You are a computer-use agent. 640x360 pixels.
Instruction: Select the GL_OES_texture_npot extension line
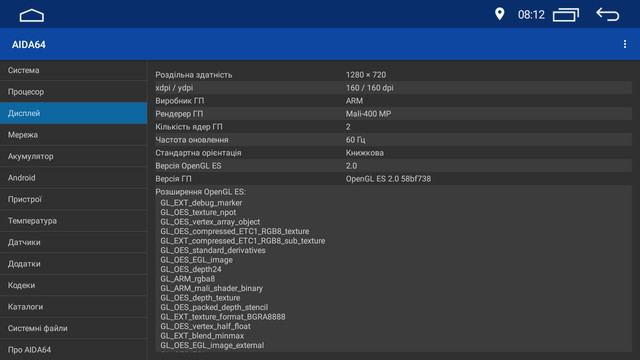coord(198,212)
